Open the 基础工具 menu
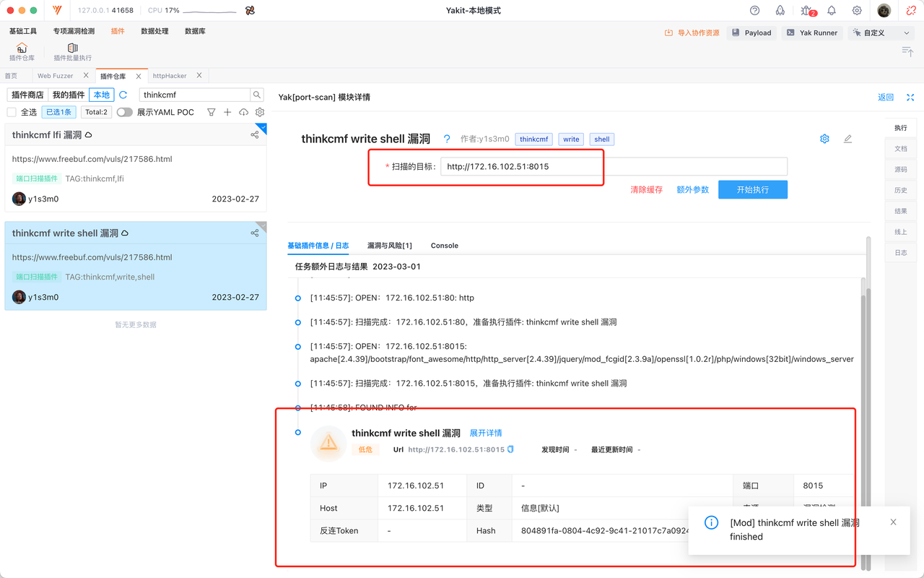 click(23, 31)
